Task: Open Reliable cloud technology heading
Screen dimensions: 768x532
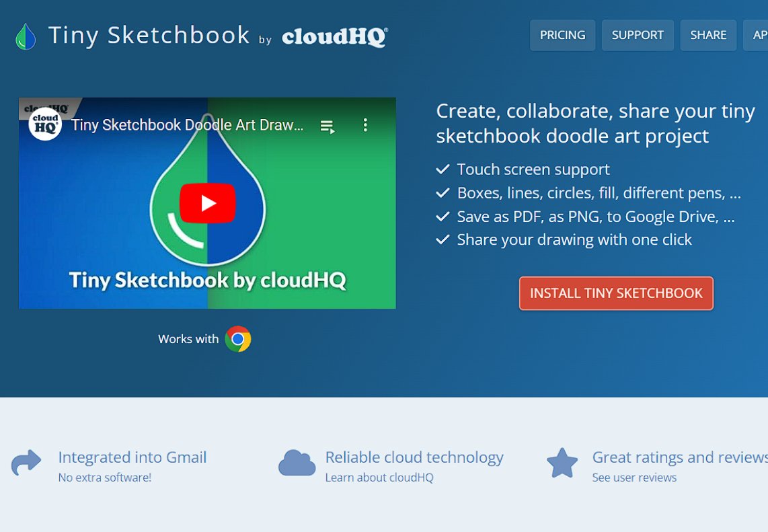Action: [x=414, y=457]
